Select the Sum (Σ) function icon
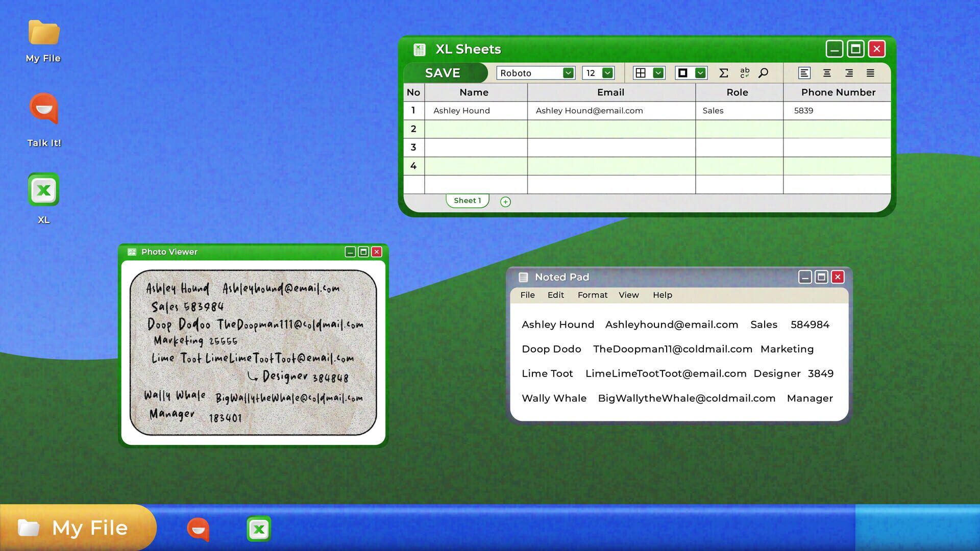The image size is (980, 551). pyautogui.click(x=723, y=73)
